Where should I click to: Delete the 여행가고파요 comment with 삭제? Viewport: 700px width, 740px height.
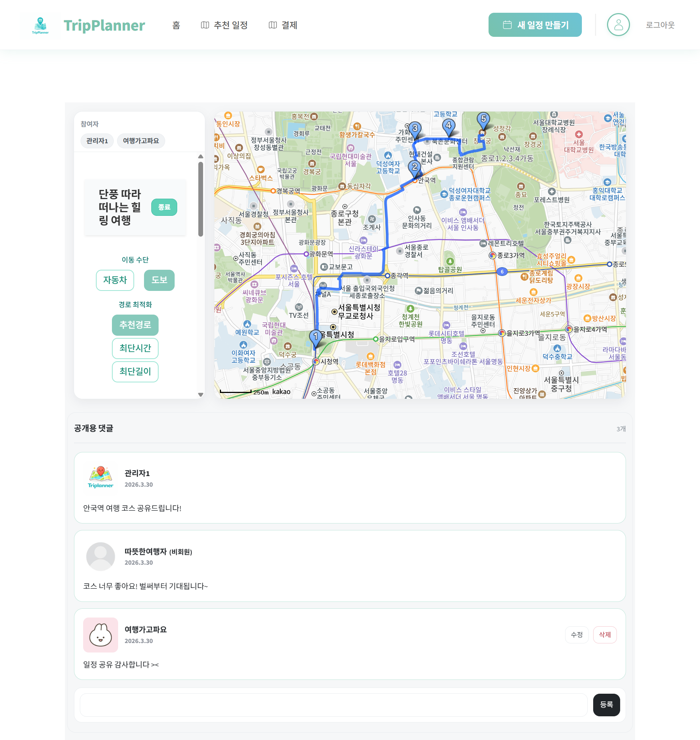pyautogui.click(x=604, y=634)
